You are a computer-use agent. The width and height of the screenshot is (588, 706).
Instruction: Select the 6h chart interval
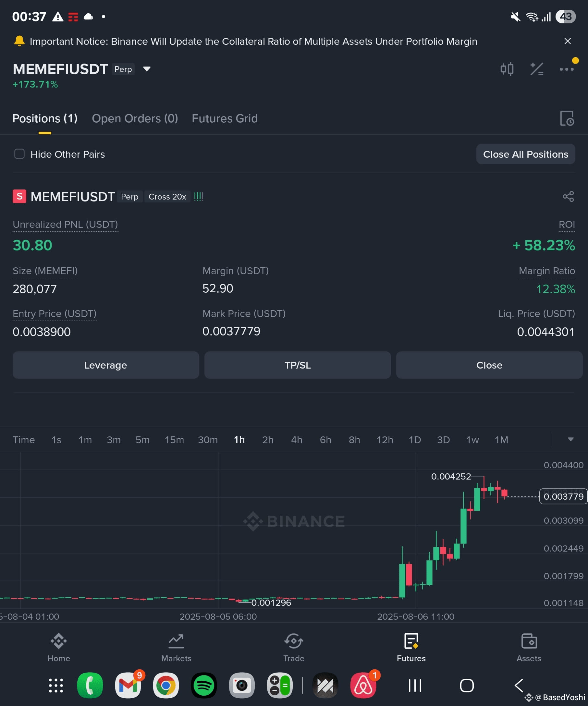(325, 440)
